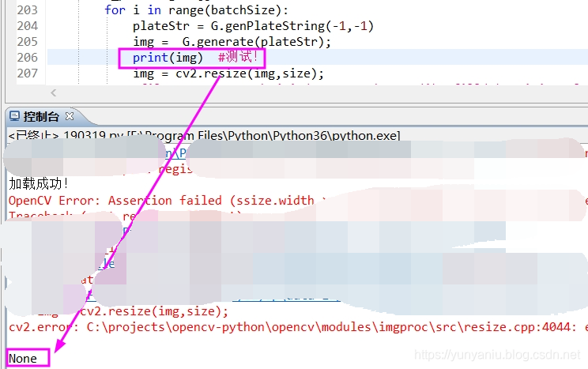Click line number 204 in the gutter
The height and width of the screenshot is (369, 588).
click(x=28, y=25)
